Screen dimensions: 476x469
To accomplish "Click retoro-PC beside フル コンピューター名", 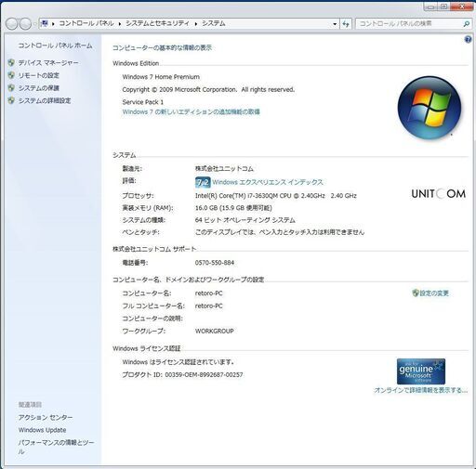I will coord(209,306).
